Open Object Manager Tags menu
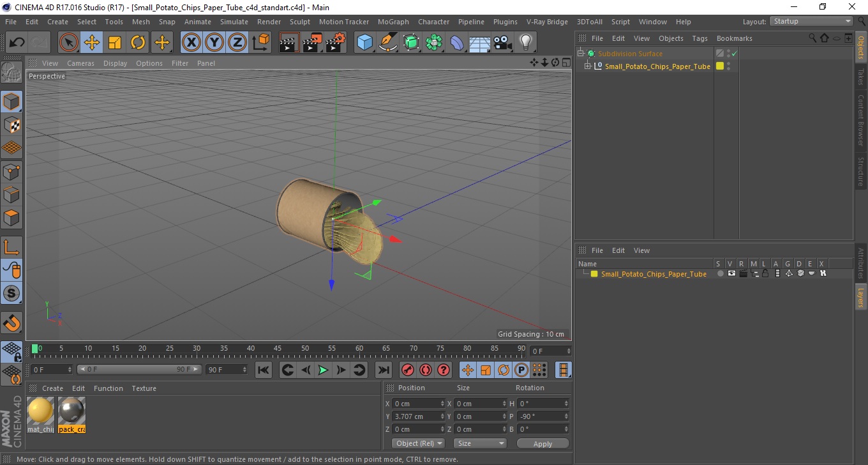Image resolution: width=868 pixels, height=465 pixels. [700, 38]
